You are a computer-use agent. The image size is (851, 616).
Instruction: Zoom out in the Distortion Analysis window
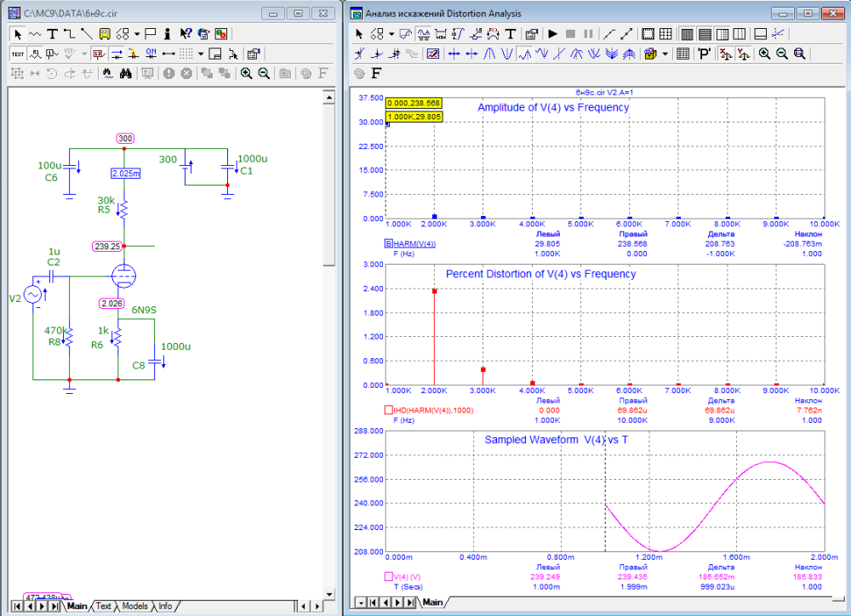[782, 54]
